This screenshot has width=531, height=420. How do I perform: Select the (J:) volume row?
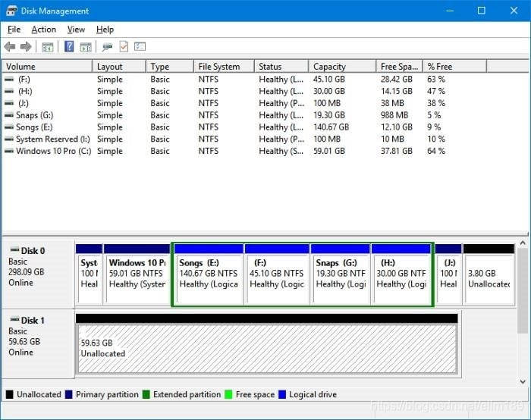225,103
